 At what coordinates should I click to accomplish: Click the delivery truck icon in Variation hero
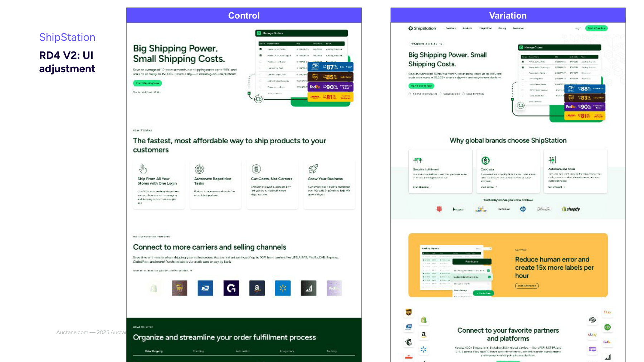[521, 105]
